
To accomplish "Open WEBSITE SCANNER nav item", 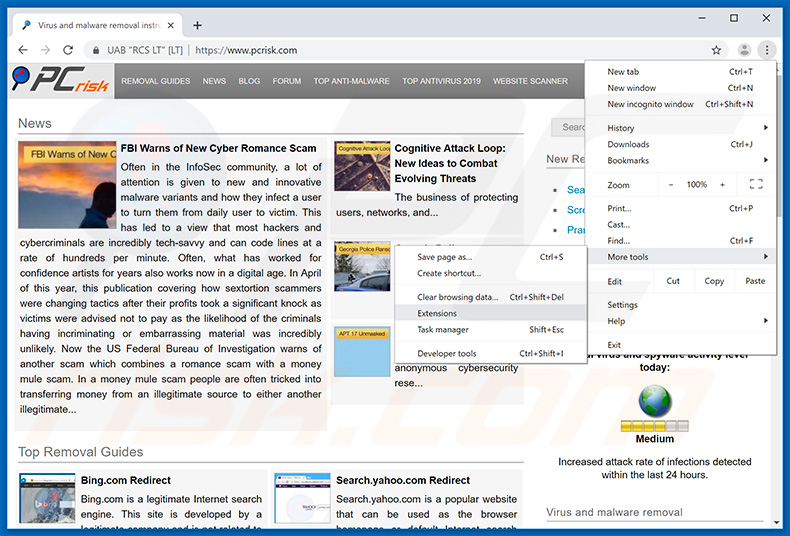I will coord(530,81).
